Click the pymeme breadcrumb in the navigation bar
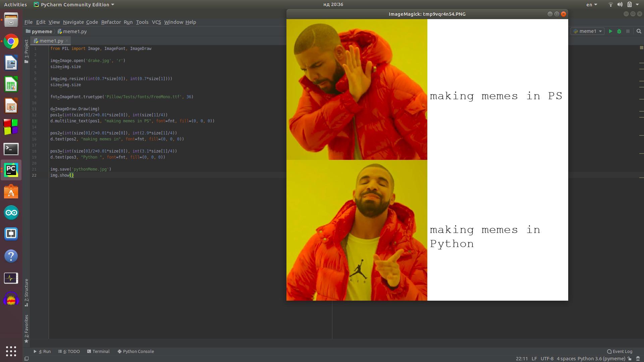Screen dimensions: 644x362 click(x=42, y=31)
